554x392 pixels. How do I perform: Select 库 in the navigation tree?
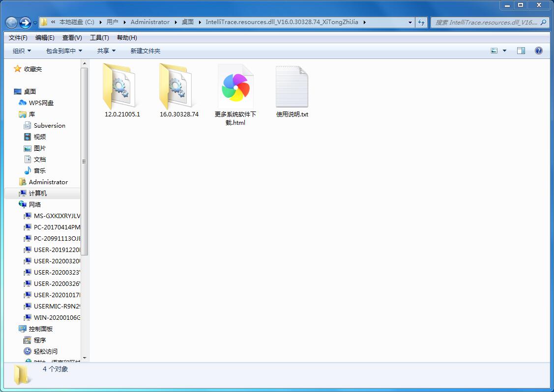(32, 114)
